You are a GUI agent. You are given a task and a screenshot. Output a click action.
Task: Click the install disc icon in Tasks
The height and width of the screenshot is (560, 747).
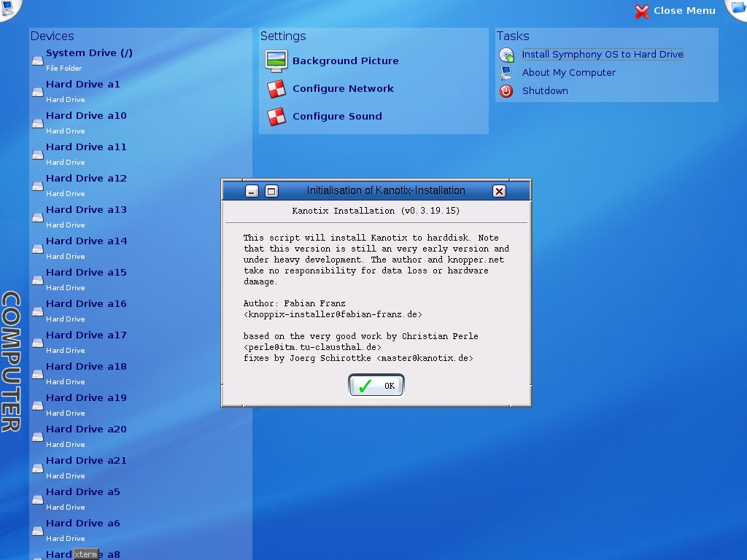[x=506, y=55]
